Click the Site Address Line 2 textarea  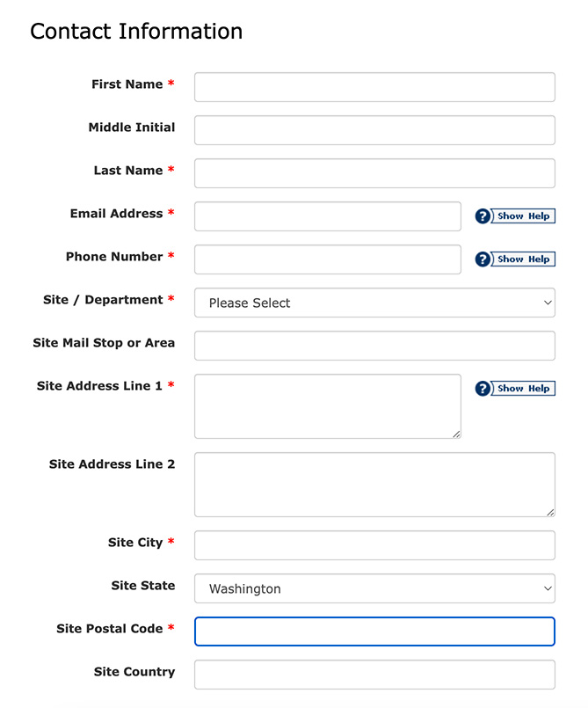(374, 483)
